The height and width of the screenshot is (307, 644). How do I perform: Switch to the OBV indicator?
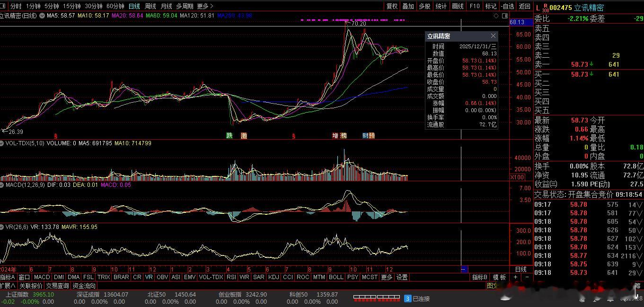pos(162,277)
